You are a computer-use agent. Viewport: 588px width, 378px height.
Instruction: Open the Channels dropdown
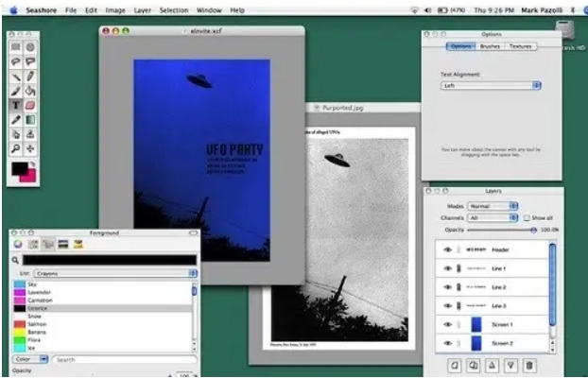pos(493,218)
